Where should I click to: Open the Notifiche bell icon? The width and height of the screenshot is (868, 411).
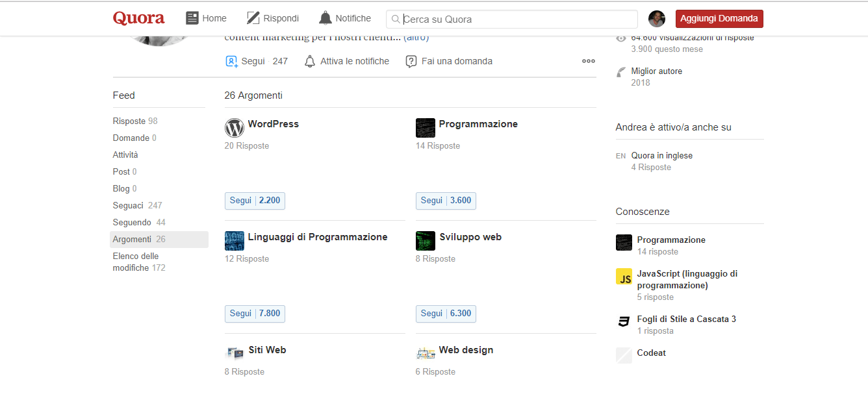pyautogui.click(x=325, y=18)
